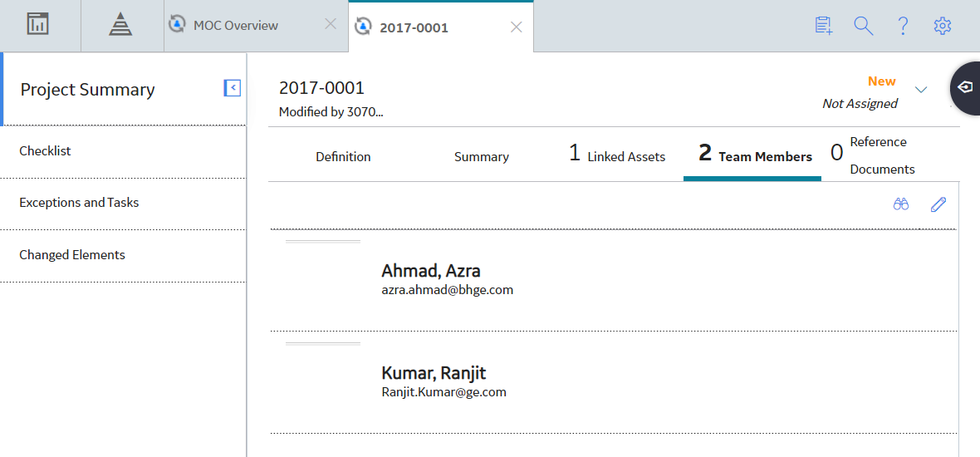Open the dark circular side panel icon
The image size is (980, 457).
tap(965, 87)
